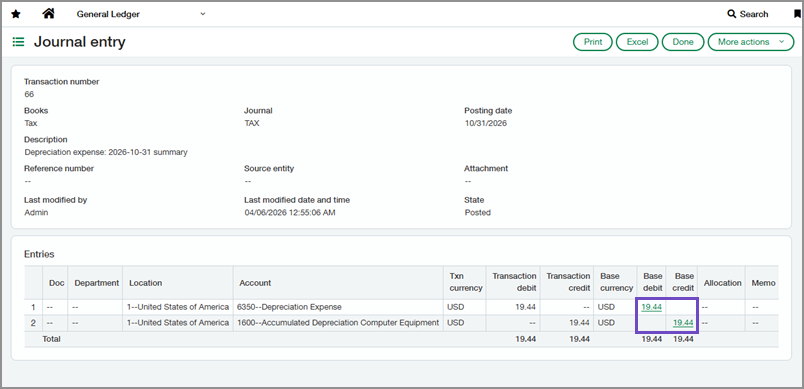Screen dimensions: 804x389
Task: Click row 1 transaction debit 19.44
Action: [x=526, y=307]
